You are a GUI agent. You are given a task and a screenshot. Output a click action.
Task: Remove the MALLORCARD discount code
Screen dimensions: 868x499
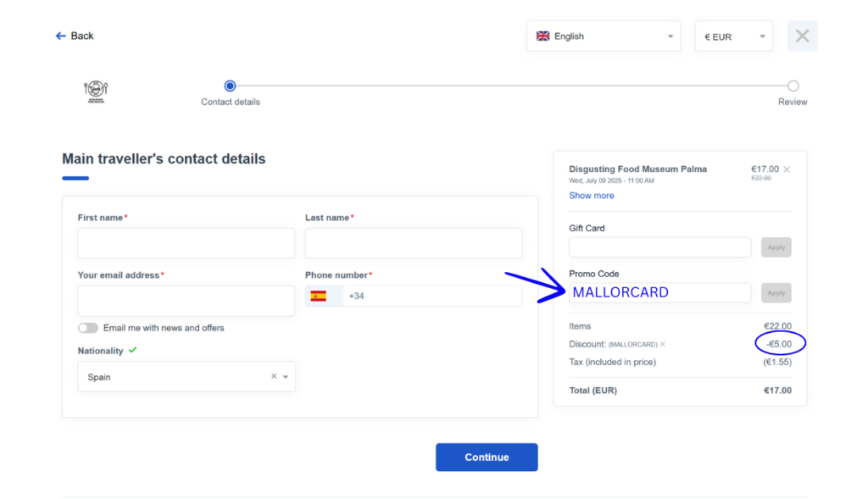coord(663,345)
